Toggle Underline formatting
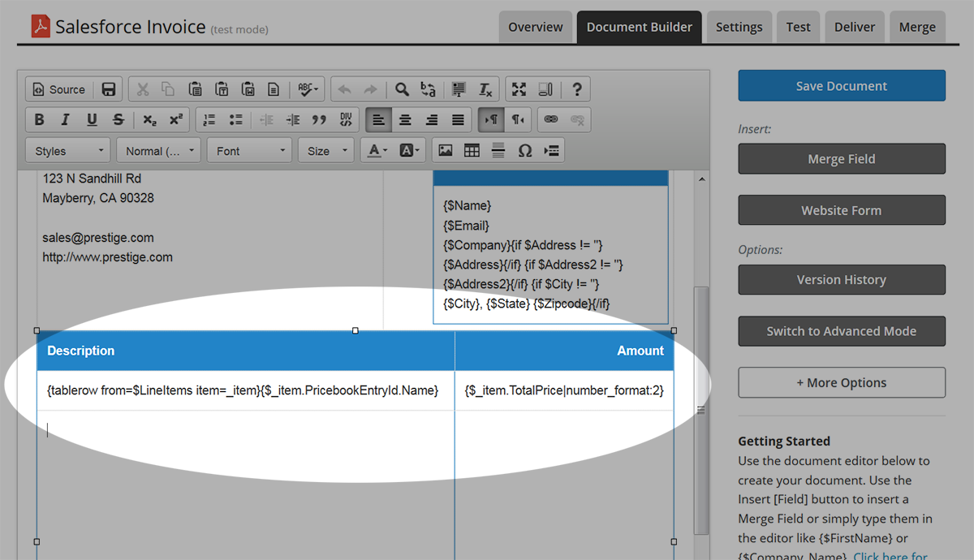 (x=92, y=119)
